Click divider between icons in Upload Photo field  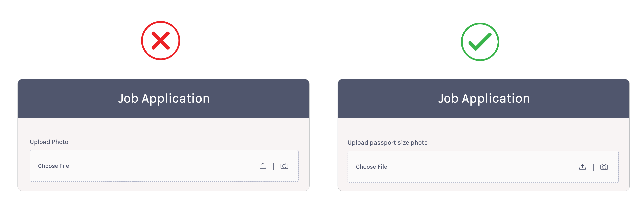pyautogui.click(x=273, y=166)
